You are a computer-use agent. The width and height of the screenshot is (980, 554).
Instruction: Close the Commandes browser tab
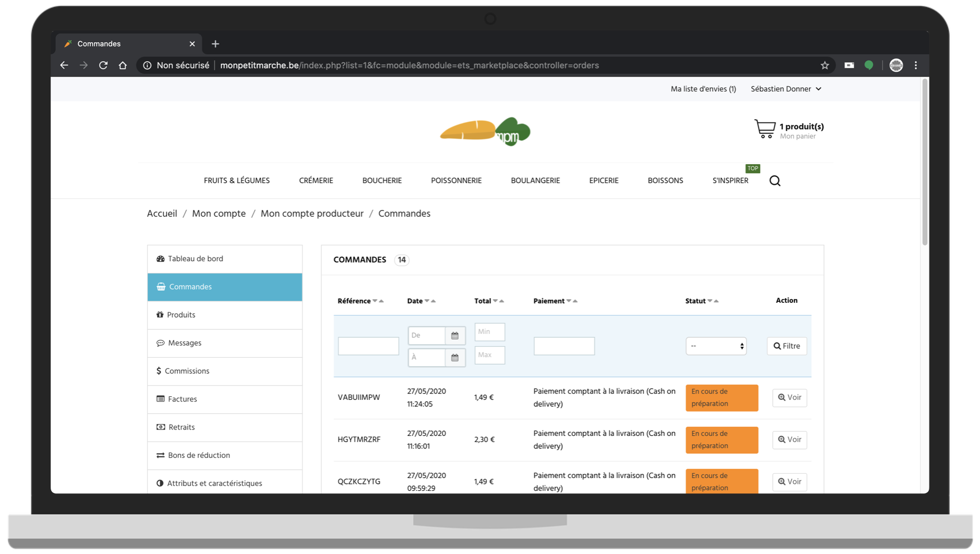click(192, 44)
